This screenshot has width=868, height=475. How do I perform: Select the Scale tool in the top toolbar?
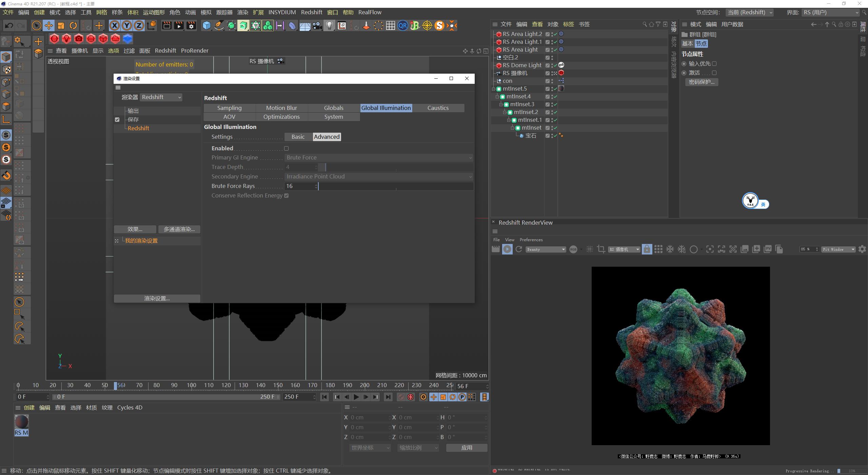click(x=61, y=25)
